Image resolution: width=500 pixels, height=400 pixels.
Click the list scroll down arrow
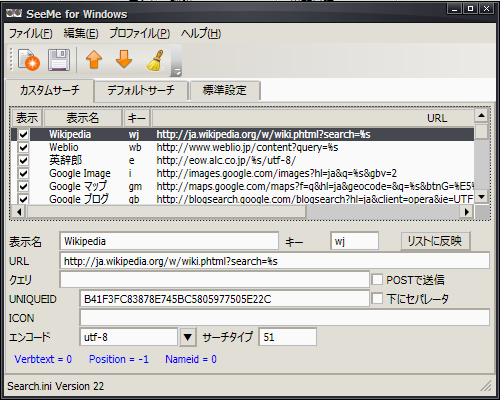coord(481,197)
